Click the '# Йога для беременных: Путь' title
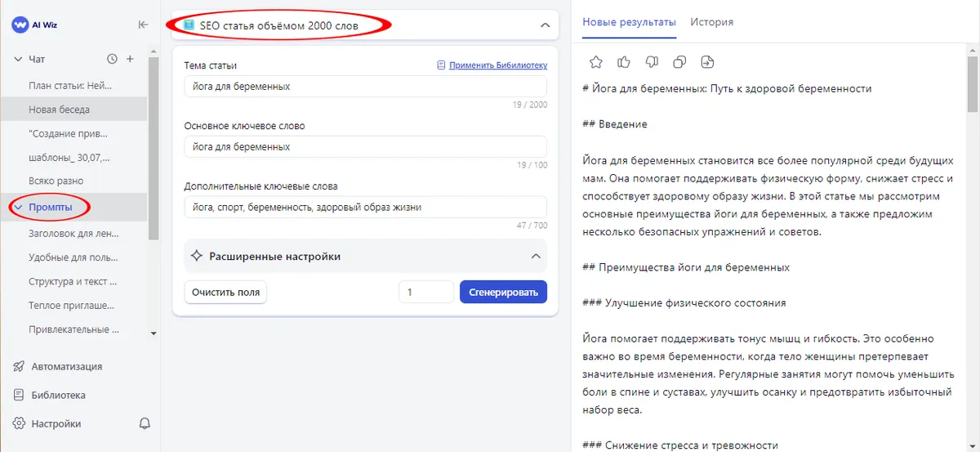This screenshot has height=452, width=980. point(728,88)
